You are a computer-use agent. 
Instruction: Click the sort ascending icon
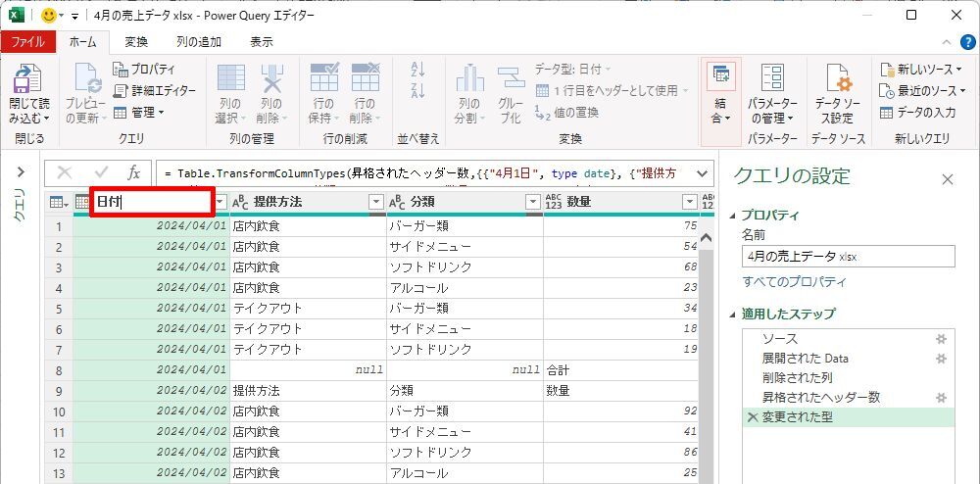[417, 70]
